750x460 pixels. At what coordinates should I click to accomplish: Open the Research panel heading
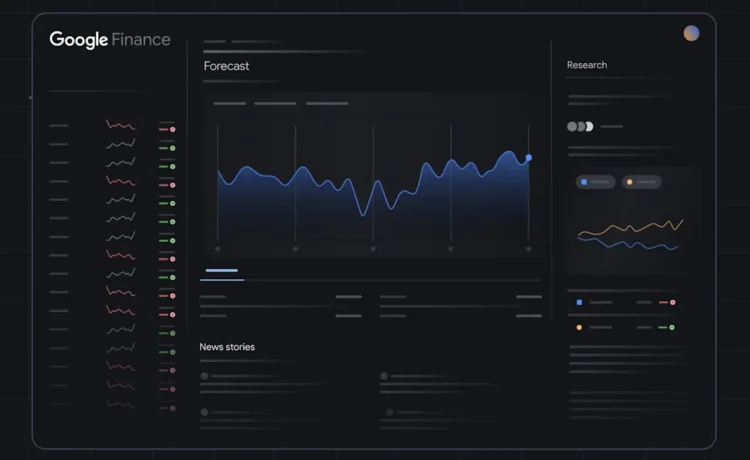(587, 65)
